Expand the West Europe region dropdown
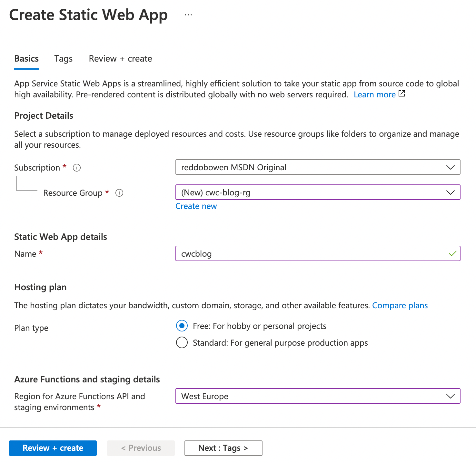Viewport: 476px width, 463px height. coord(318,396)
